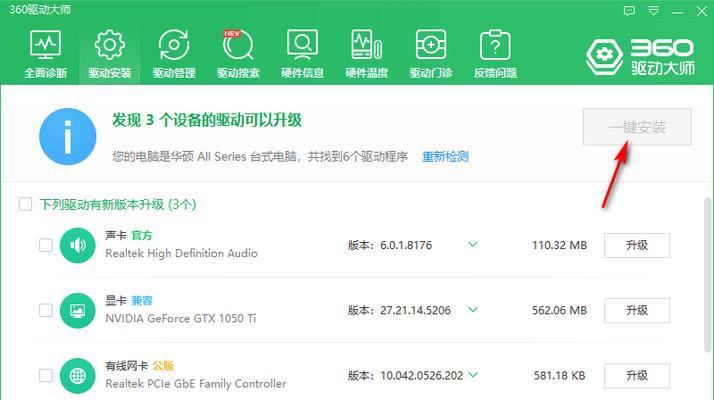This screenshot has width=714, height=400.
Task: Expand version dropdown for 6.0.1.8176
Action: click(473, 245)
